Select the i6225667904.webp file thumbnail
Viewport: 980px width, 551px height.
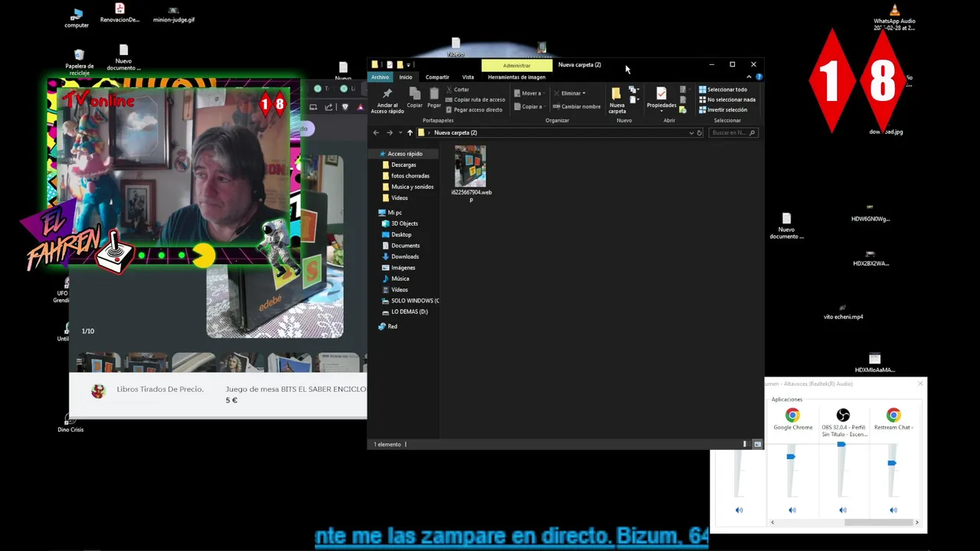(x=470, y=167)
